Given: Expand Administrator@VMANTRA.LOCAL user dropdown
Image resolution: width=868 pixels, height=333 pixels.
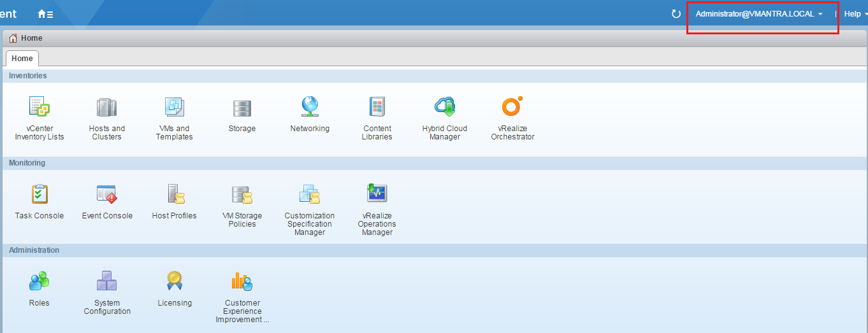Looking at the screenshot, I should pyautogui.click(x=759, y=13).
